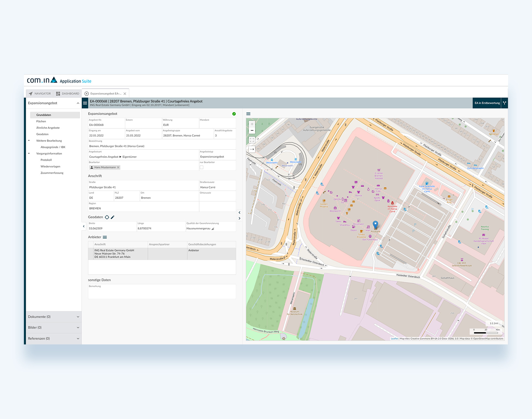Collapse the Weitere Bearbeitung tree node

coord(29,141)
